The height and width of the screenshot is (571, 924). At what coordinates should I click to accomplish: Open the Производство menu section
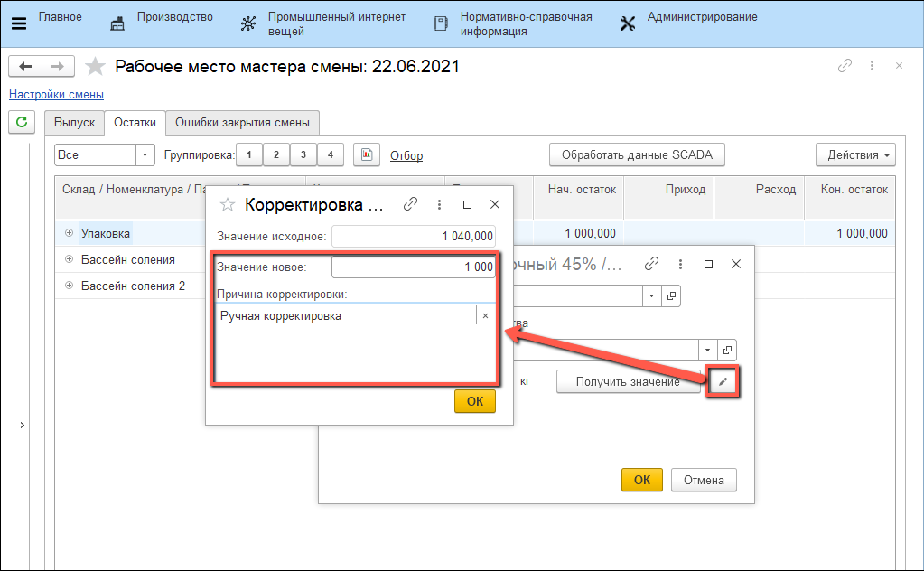click(174, 17)
